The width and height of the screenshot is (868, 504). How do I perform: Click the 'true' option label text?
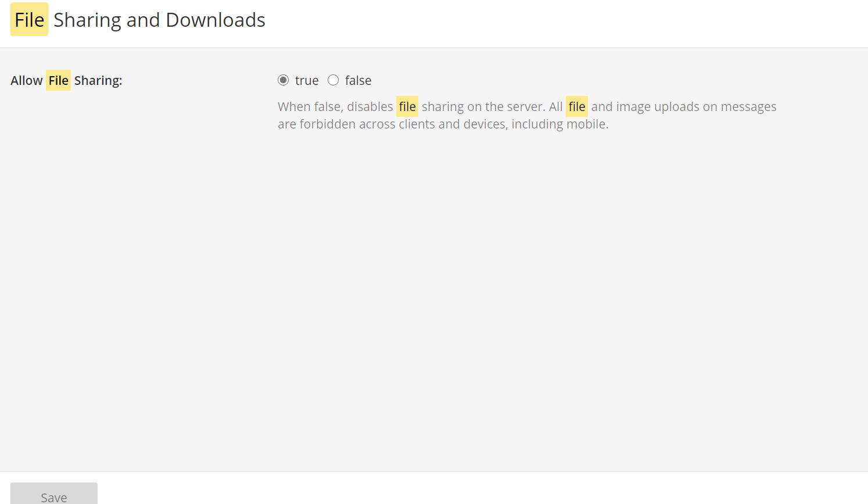coord(307,80)
